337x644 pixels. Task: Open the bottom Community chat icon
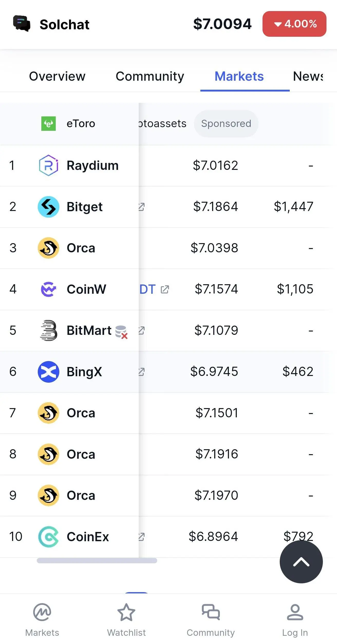click(211, 612)
